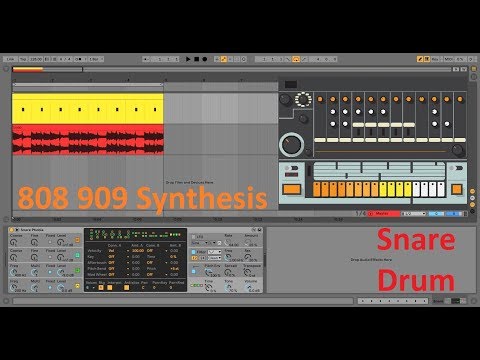Click the Play button in the transport
The image size is (480, 360).
point(188,59)
